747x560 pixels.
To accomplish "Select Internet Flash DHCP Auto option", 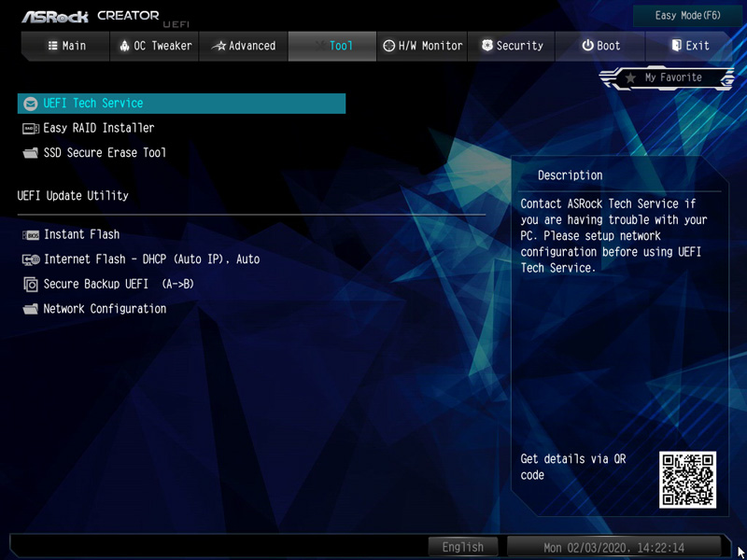I will pyautogui.click(x=151, y=259).
